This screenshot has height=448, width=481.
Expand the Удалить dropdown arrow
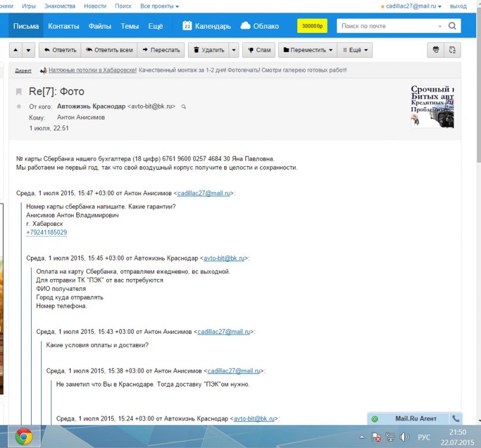234,50
